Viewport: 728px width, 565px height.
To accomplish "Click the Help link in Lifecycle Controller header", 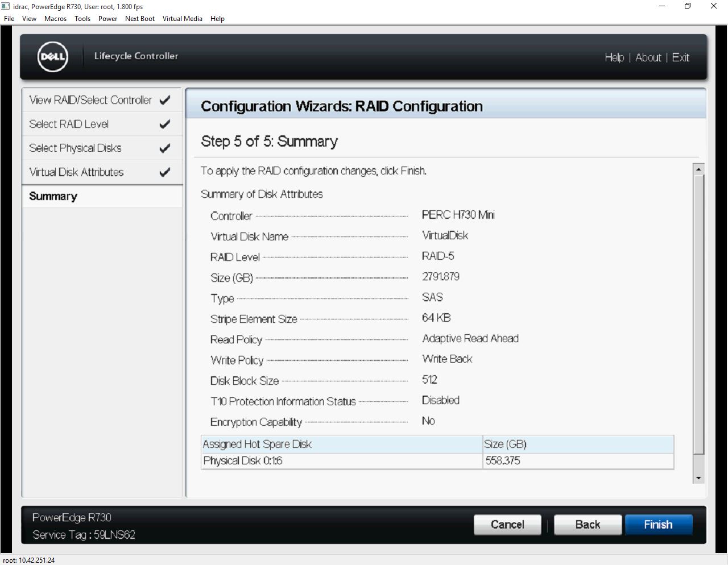I will click(614, 57).
